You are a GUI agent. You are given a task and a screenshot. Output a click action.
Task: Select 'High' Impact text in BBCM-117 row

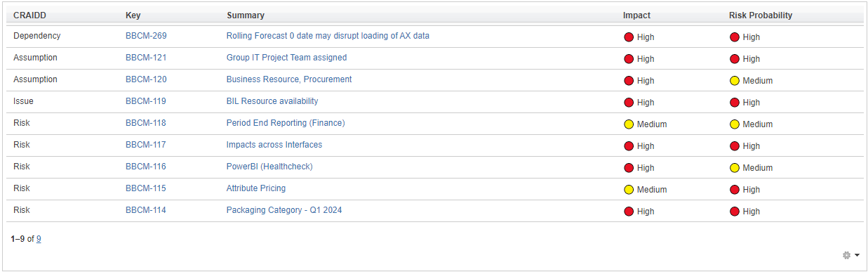pyautogui.click(x=646, y=146)
